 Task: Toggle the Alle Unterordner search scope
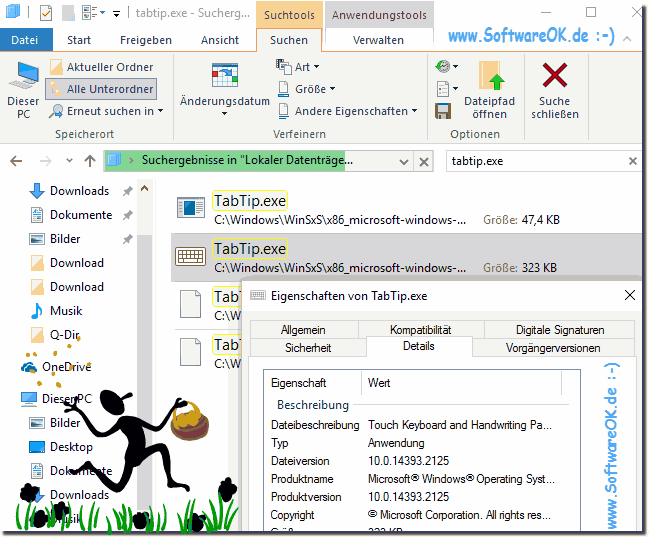point(101,89)
